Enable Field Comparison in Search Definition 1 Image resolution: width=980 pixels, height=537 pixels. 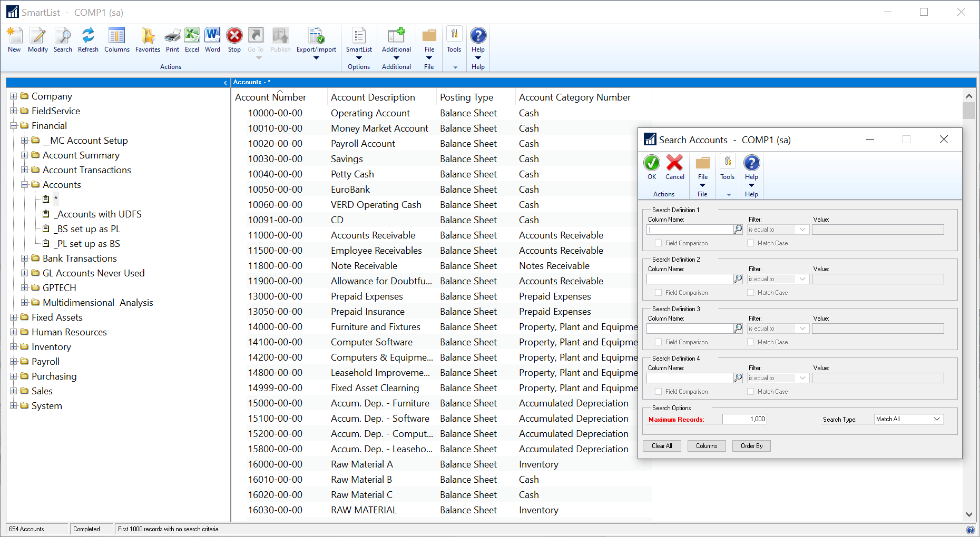[658, 243]
